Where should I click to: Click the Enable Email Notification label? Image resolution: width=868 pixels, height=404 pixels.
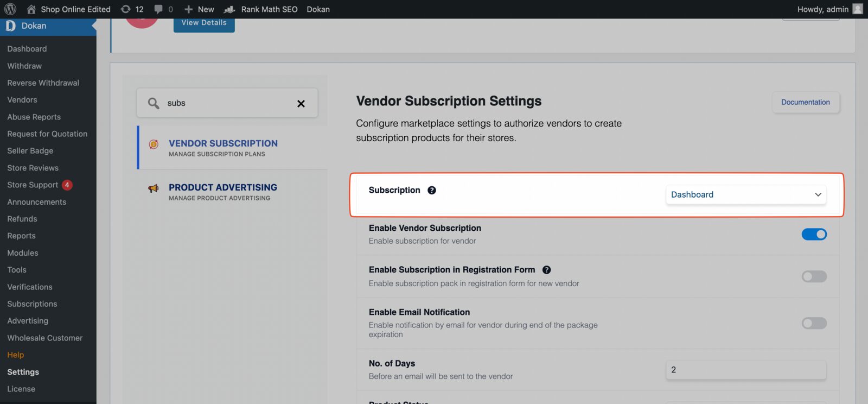(419, 312)
